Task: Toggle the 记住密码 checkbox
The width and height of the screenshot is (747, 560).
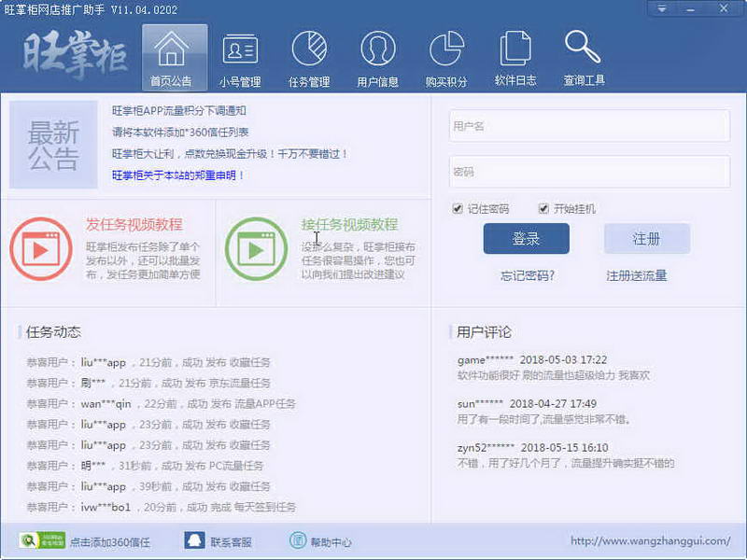Action: click(458, 209)
